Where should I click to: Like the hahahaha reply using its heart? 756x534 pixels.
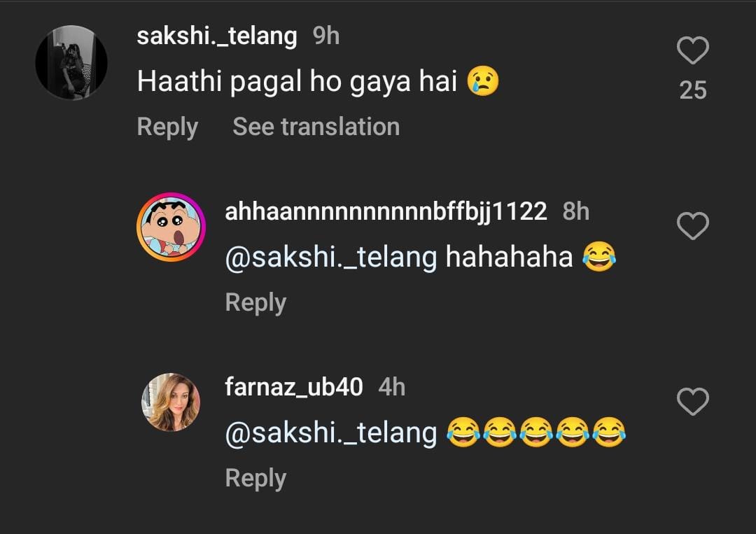[x=693, y=225]
